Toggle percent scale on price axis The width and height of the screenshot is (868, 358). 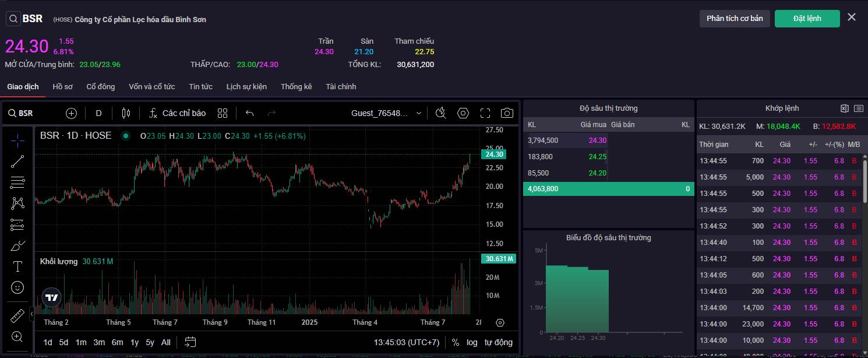click(456, 342)
